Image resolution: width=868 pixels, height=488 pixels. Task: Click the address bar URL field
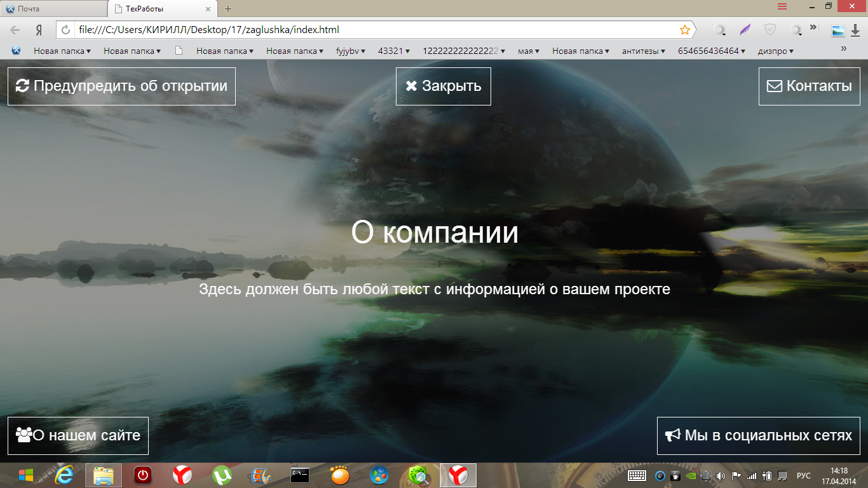pos(375,30)
